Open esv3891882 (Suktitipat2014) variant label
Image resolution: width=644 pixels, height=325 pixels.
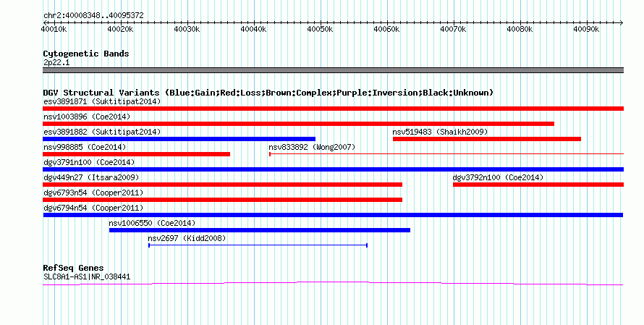(x=102, y=132)
